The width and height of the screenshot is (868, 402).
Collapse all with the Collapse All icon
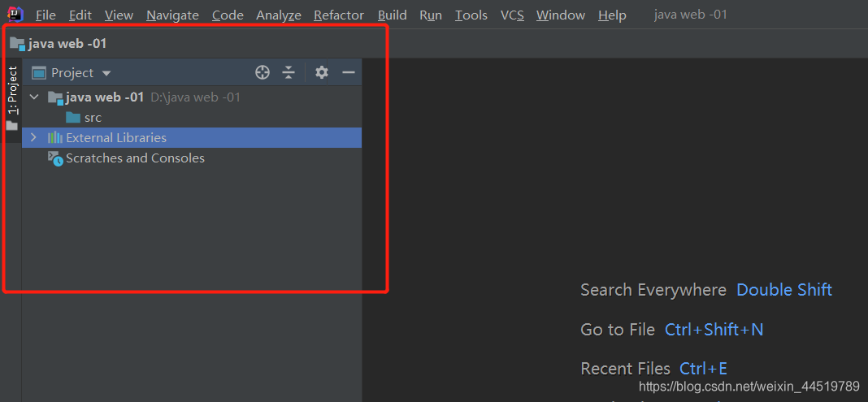(289, 72)
